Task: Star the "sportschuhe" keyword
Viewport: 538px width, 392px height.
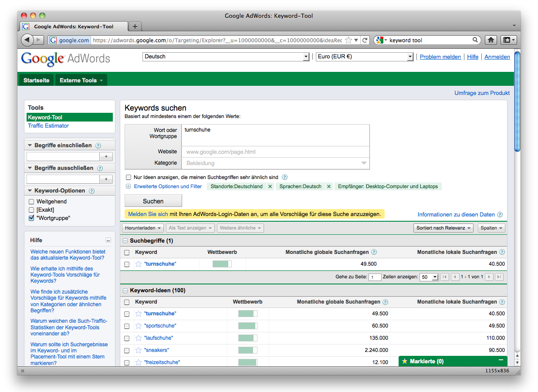Action: click(x=139, y=326)
